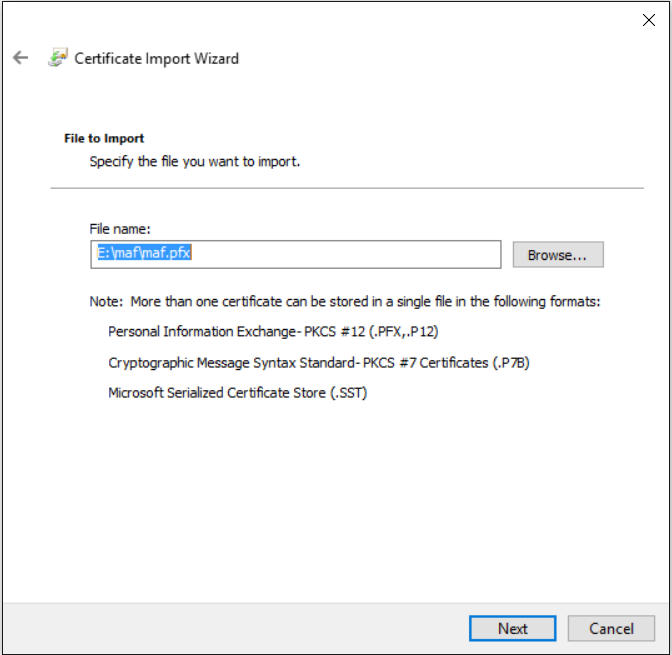Viewport: 672px width, 655px height.
Task: Click the Certificate Import Wizard title text
Action: pyautogui.click(x=157, y=58)
